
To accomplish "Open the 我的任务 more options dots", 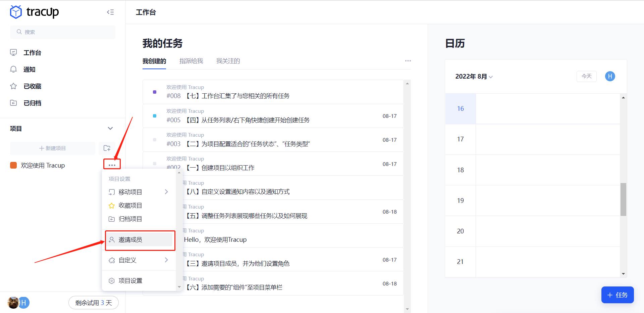I will (x=408, y=61).
